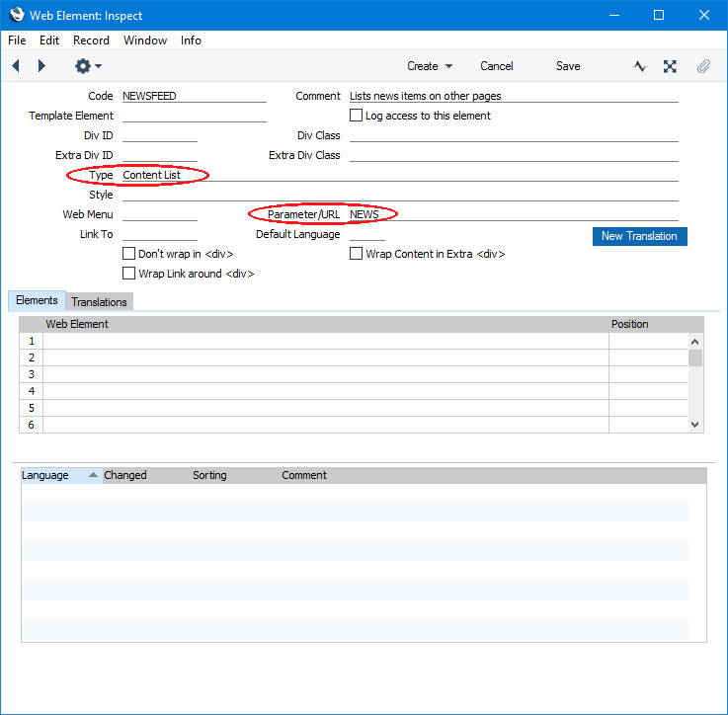Go to previous record arrow
728x715 pixels.
(x=16, y=66)
